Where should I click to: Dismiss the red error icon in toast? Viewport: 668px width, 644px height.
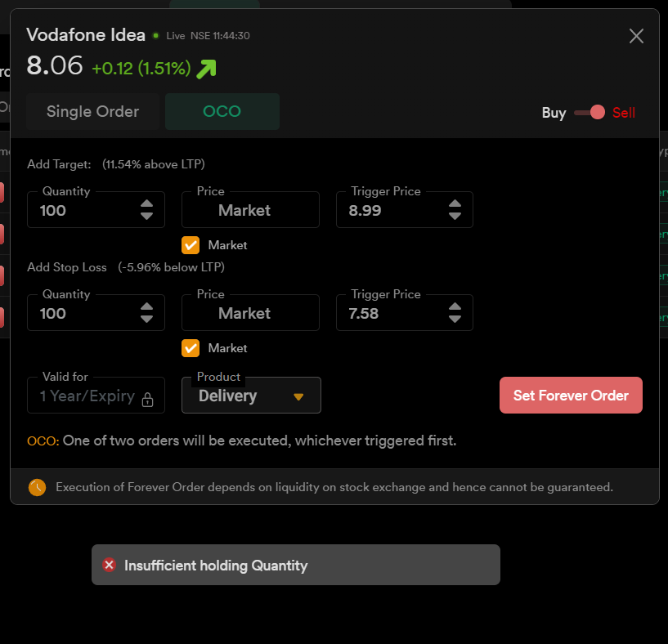tap(109, 565)
